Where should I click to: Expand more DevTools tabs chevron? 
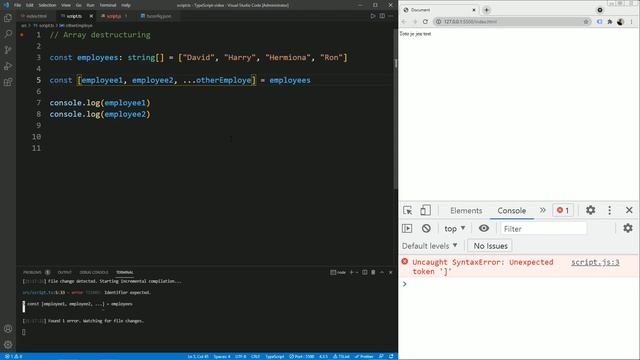[x=542, y=210]
